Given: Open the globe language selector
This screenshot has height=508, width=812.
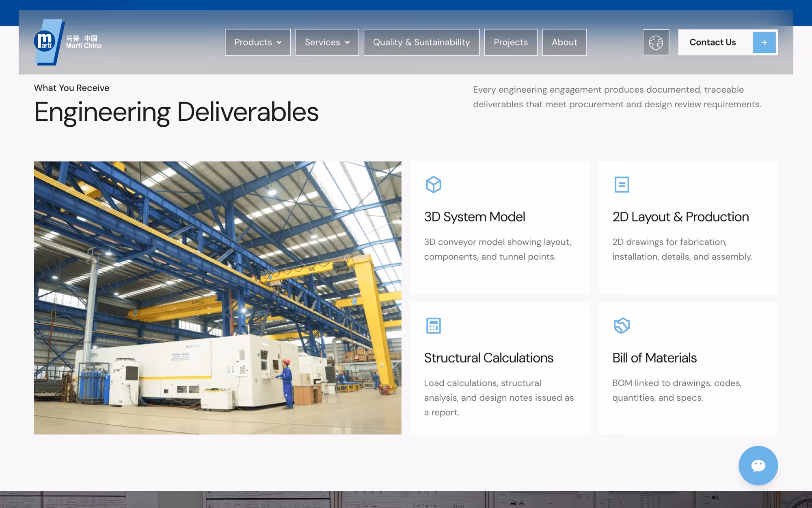Looking at the screenshot, I should (656, 42).
